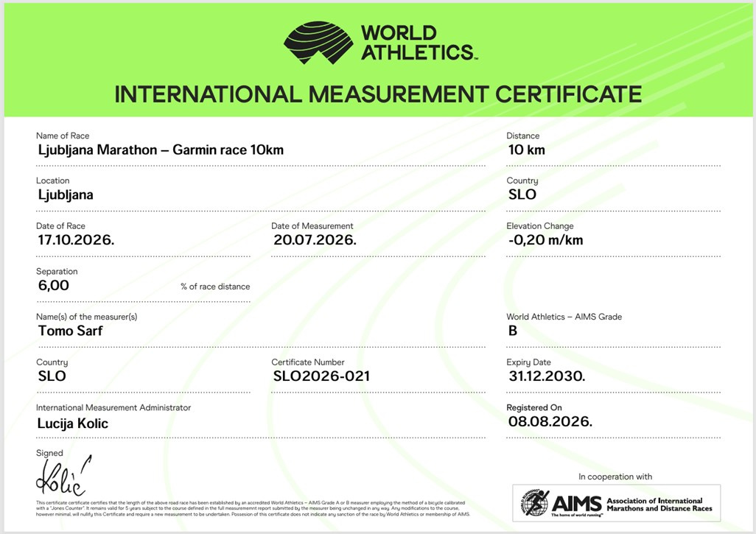Image resolution: width=756 pixels, height=534 pixels.
Task: Click the World Athletics wordmark text
Action: point(419,43)
